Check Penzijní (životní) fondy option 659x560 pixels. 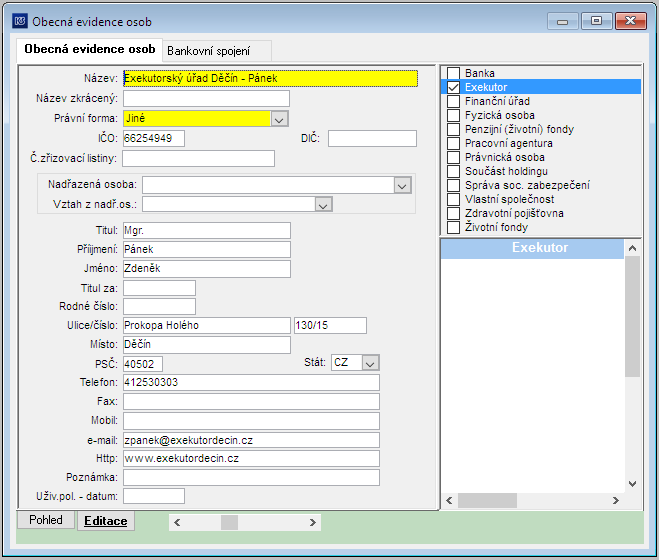[x=453, y=129]
